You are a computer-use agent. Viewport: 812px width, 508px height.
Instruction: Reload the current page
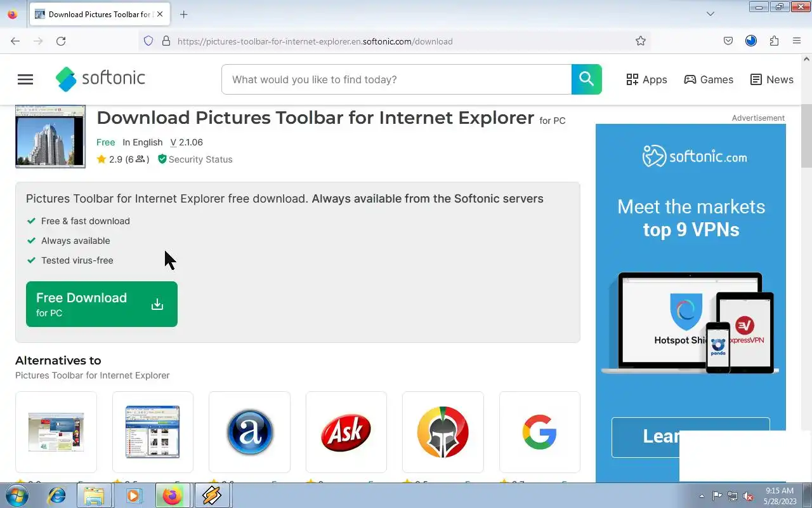pos(61,41)
